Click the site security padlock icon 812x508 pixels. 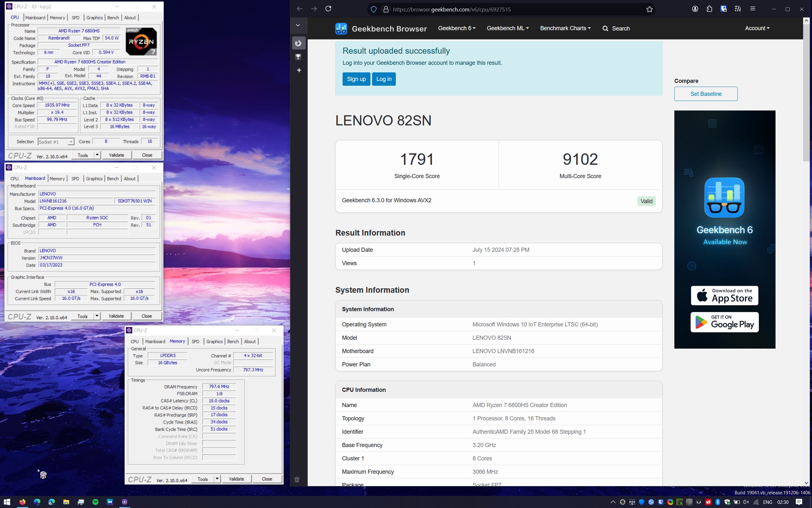click(386, 10)
